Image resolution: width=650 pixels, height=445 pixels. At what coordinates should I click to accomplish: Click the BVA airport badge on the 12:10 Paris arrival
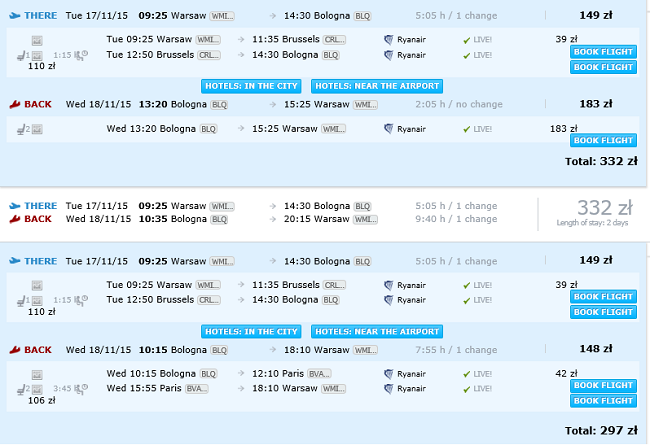click(x=319, y=374)
